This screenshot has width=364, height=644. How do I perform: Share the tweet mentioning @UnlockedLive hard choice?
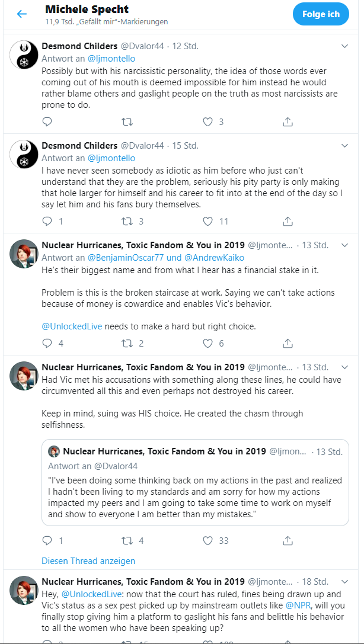(288, 344)
